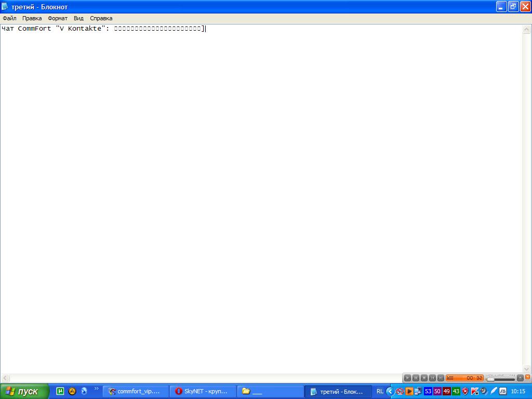Image resolution: width=532 pixels, height=399 pixels.
Task: Open the Формат menu
Action: [58, 18]
